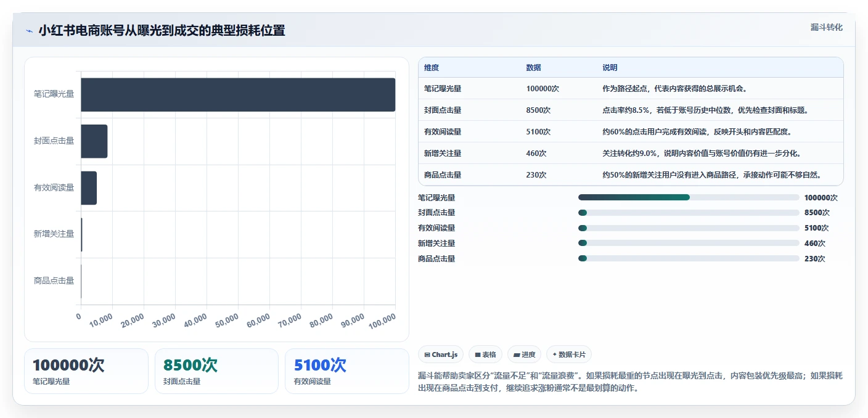Click the 有效阅读量 progress bar
This screenshot has height=418, width=868.
point(689,228)
